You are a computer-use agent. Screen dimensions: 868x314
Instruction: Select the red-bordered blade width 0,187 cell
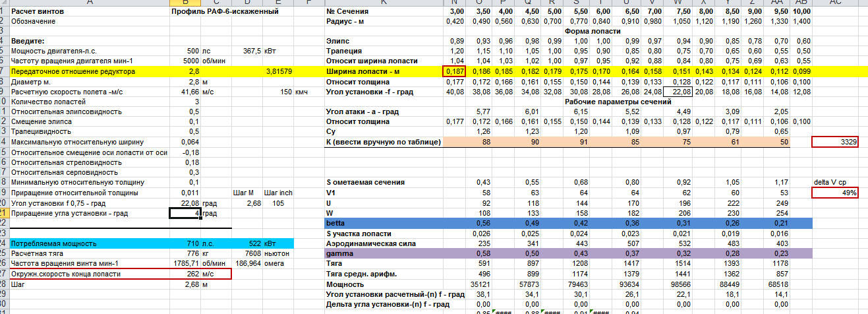[x=455, y=71]
